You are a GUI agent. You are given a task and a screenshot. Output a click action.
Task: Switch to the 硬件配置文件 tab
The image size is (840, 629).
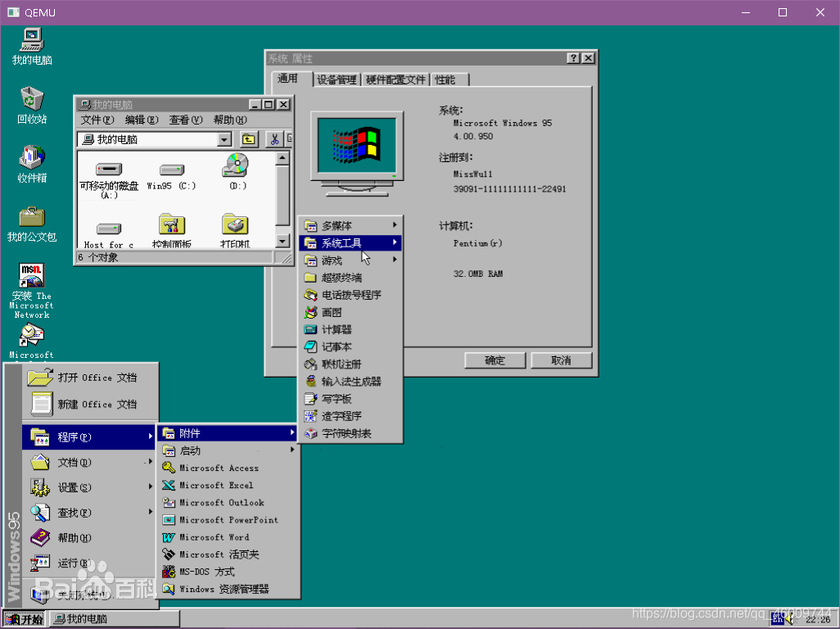click(x=396, y=79)
